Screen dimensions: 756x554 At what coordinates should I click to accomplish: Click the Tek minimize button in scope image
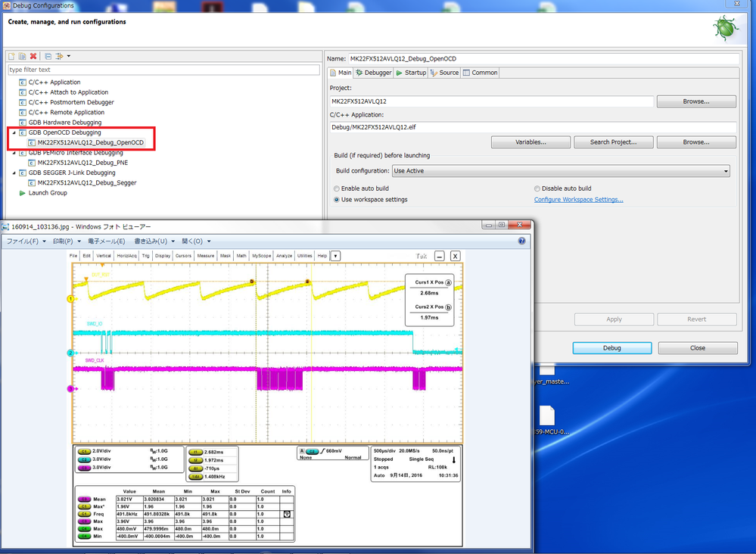[x=439, y=256]
